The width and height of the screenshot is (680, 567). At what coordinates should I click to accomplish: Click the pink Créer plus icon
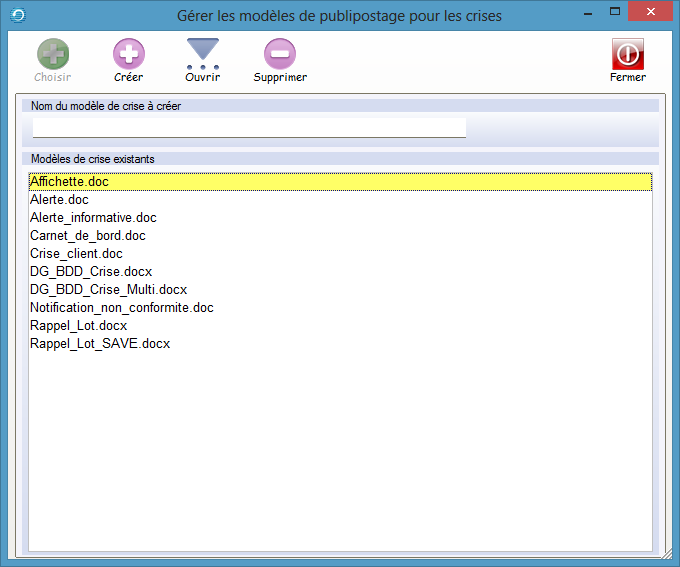[128, 54]
